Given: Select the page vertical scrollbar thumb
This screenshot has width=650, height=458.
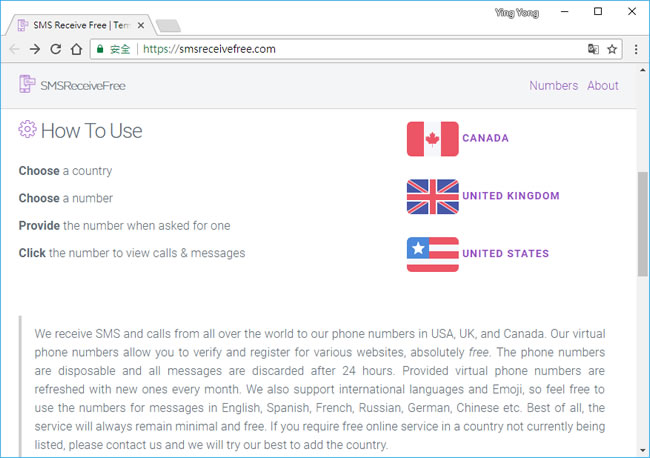Looking at the screenshot, I should [x=643, y=224].
